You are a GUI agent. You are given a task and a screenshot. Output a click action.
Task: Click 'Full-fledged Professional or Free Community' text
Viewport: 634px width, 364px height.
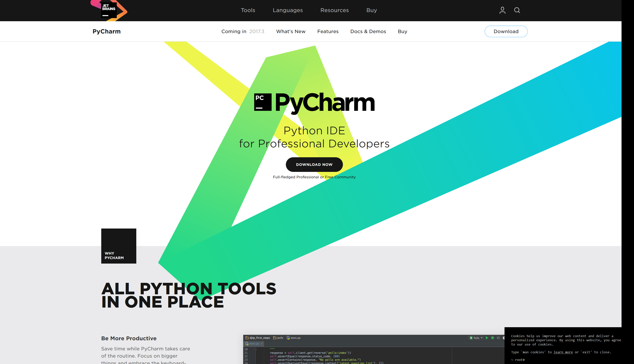pyautogui.click(x=314, y=177)
